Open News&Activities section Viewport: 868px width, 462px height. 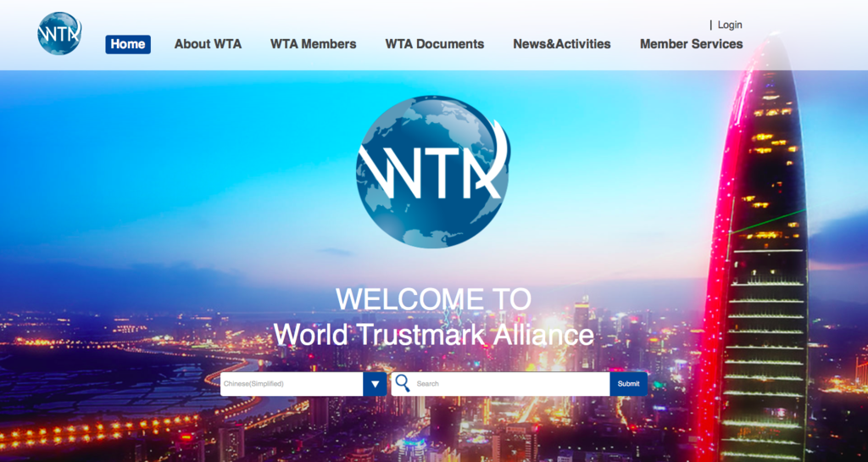pos(562,44)
